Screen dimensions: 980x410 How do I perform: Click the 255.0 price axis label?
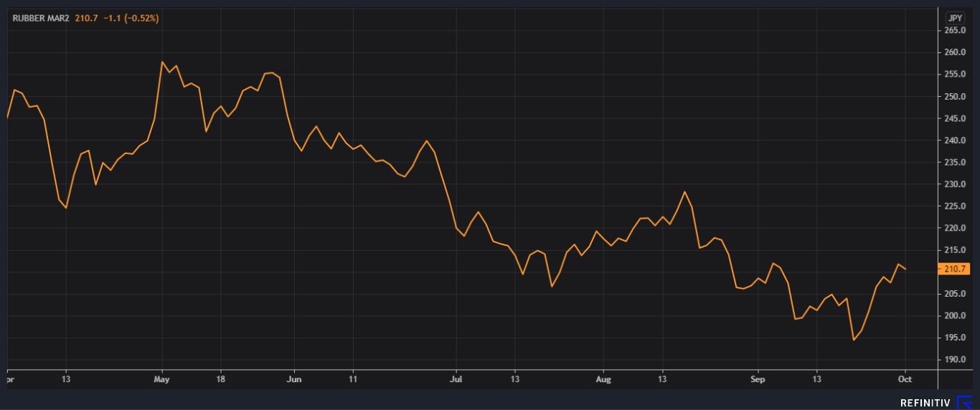[x=956, y=75]
